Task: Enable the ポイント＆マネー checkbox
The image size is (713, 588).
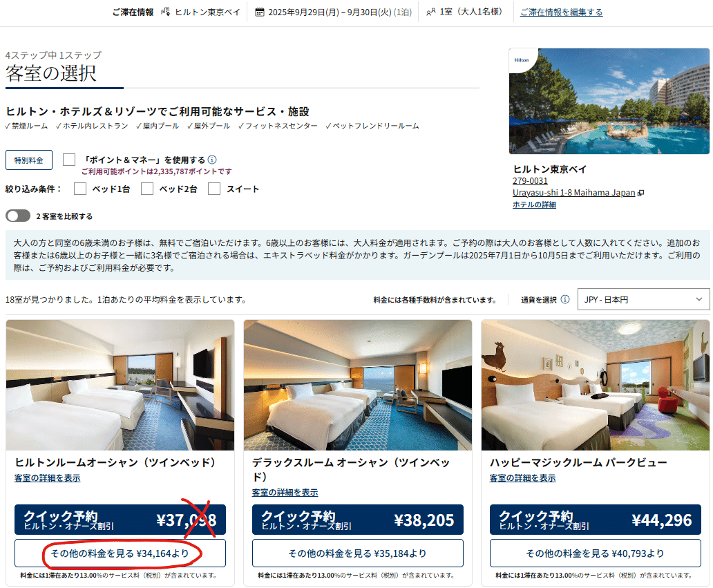Action: (x=69, y=160)
